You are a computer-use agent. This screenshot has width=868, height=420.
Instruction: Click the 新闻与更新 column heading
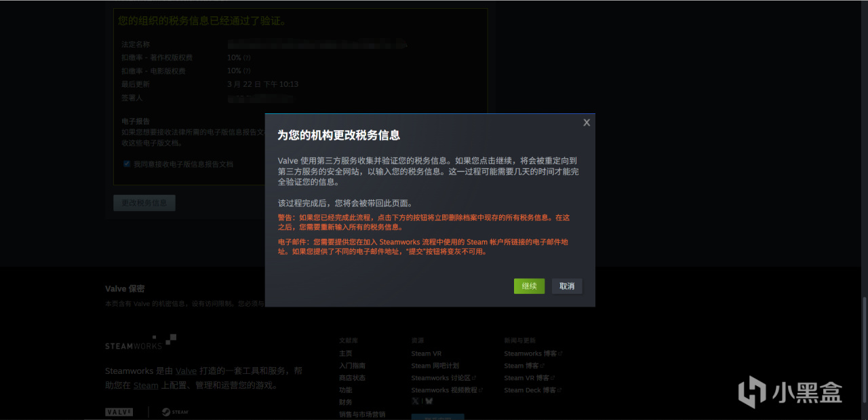point(519,341)
